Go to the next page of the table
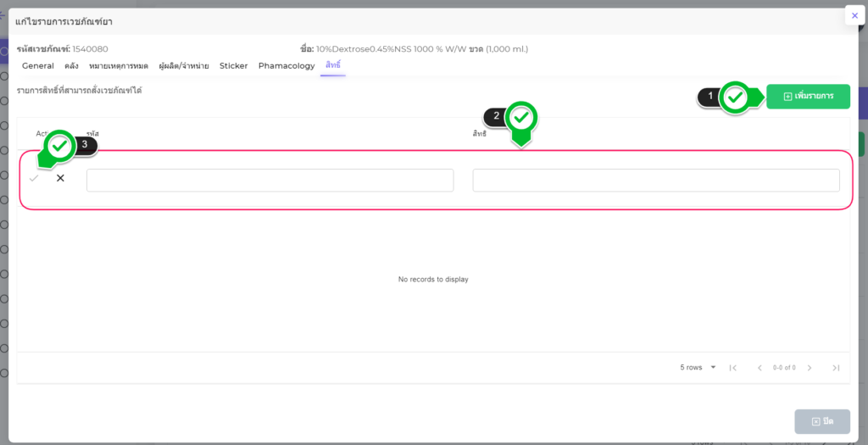 pyautogui.click(x=810, y=368)
